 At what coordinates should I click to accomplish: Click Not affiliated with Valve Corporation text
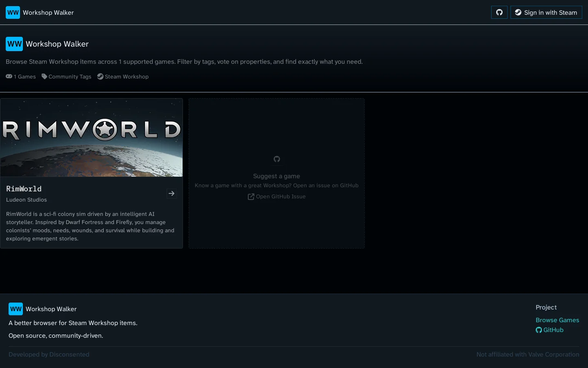coord(528,355)
